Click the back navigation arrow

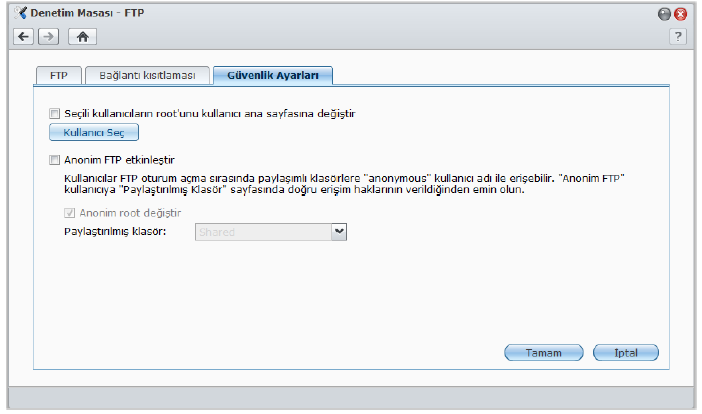[22, 36]
